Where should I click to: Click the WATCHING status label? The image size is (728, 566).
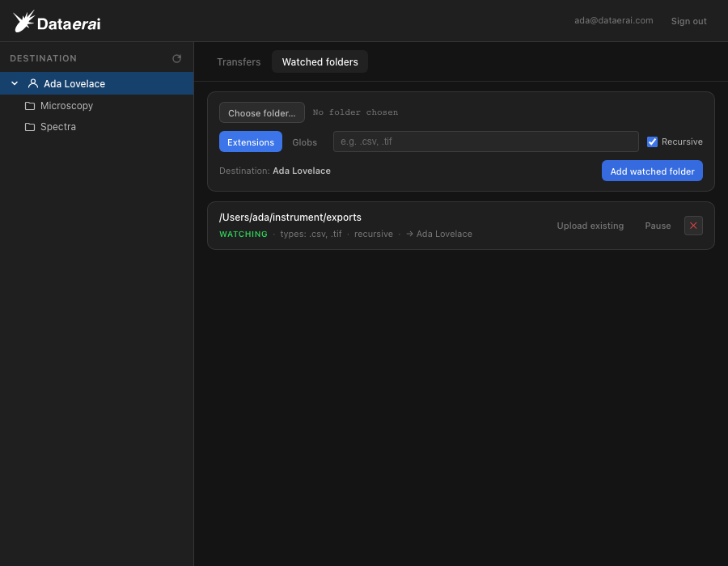tap(243, 234)
